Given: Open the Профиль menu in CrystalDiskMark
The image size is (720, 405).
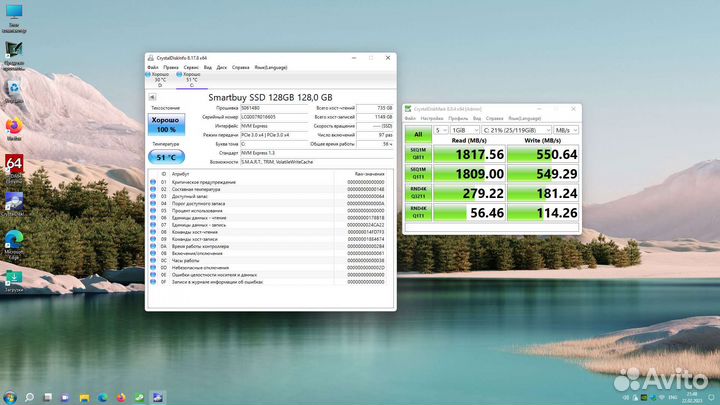Looking at the screenshot, I should pos(458,118).
